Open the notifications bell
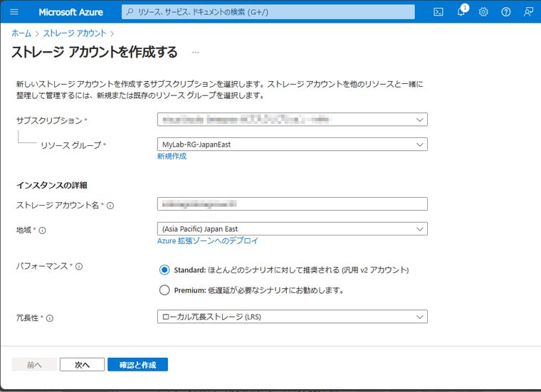The width and height of the screenshot is (541, 392). click(461, 11)
